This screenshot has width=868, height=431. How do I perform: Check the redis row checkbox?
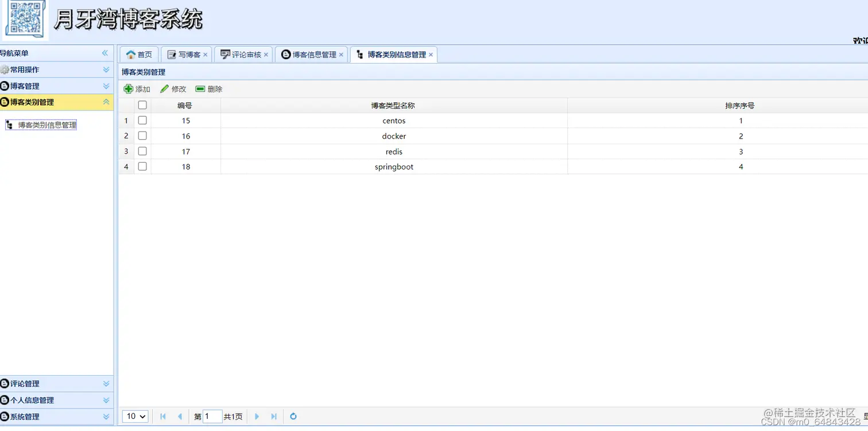142,151
